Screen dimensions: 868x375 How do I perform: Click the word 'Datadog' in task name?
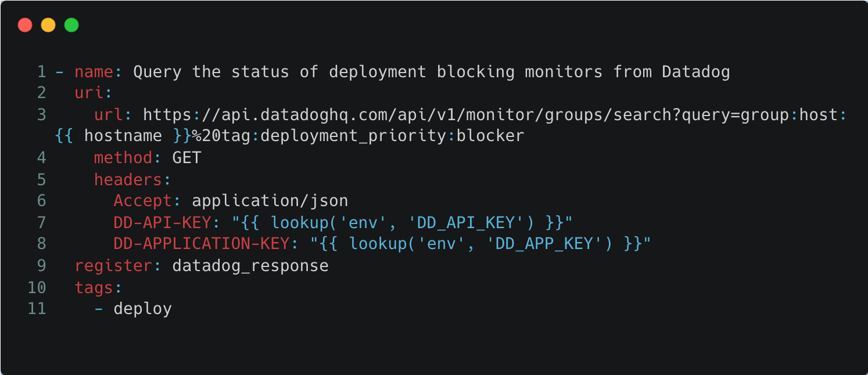[x=695, y=72]
